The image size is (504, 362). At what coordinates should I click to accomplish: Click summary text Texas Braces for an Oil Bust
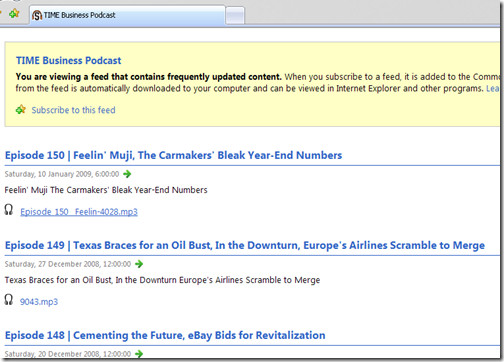click(162, 280)
